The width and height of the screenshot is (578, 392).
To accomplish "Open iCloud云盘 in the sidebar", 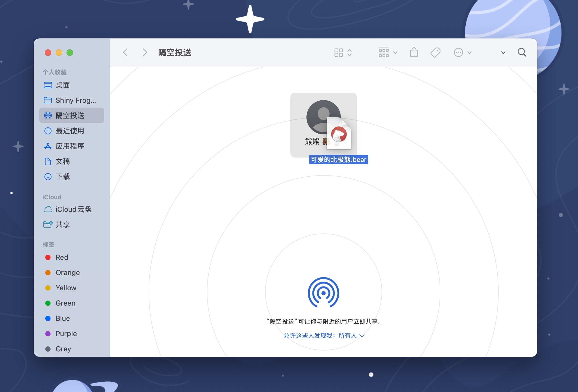I will [x=73, y=209].
